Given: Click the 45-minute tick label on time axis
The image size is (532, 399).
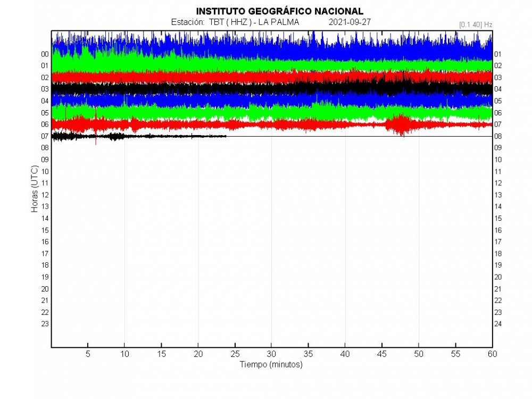Looking at the screenshot, I should pyautogui.click(x=381, y=354).
